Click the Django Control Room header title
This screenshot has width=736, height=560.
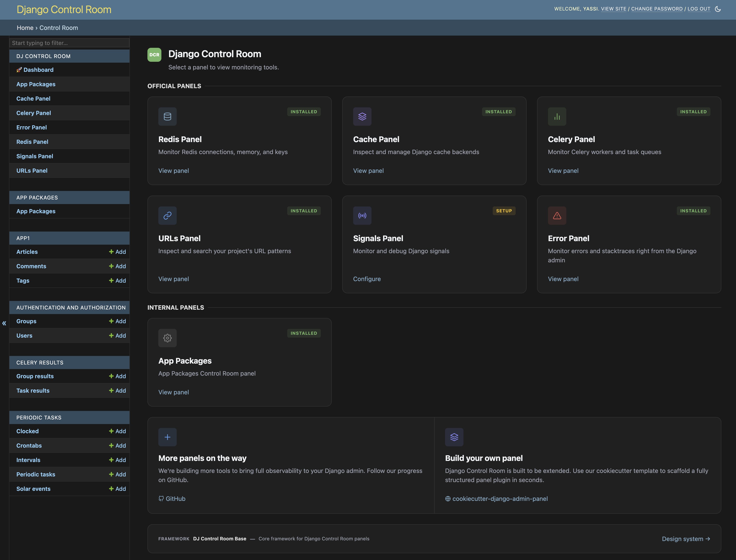[x=64, y=10]
